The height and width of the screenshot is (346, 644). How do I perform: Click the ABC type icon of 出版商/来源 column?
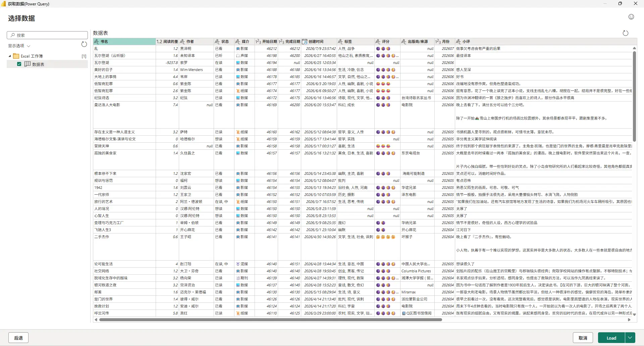click(404, 42)
